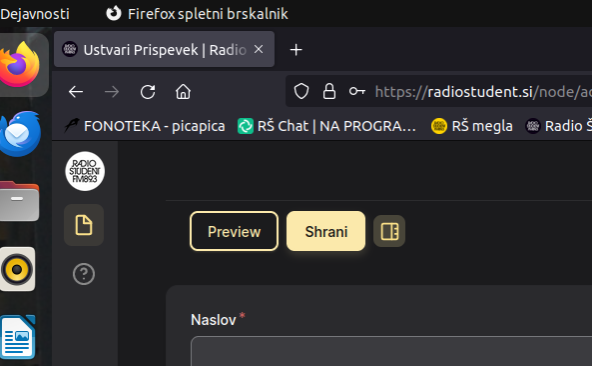Select the Ustvari Prispevek tab
The height and width of the screenshot is (366, 592).
(x=164, y=49)
